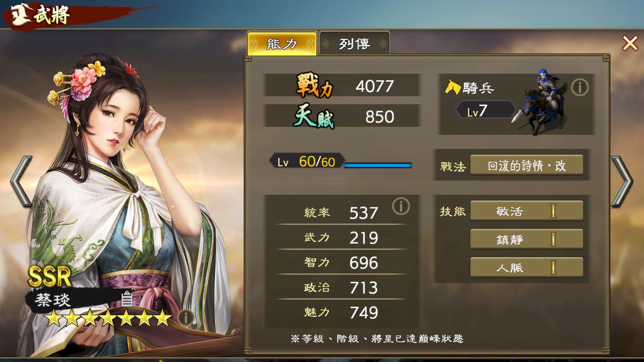The width and height of the screenshot is (644, 362).
Task: Go to next general with right arrow
Action: (x=622, y=181)
